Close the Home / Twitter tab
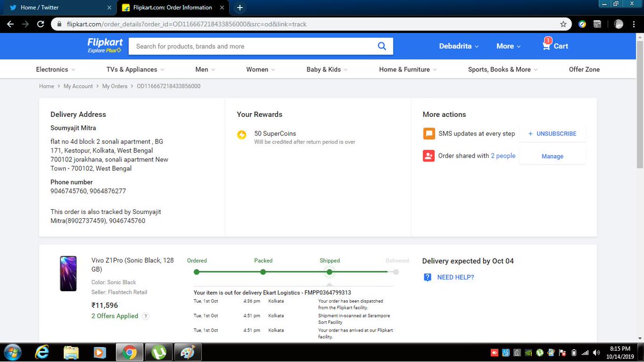 pyautogui.click(x=109, y=8)
